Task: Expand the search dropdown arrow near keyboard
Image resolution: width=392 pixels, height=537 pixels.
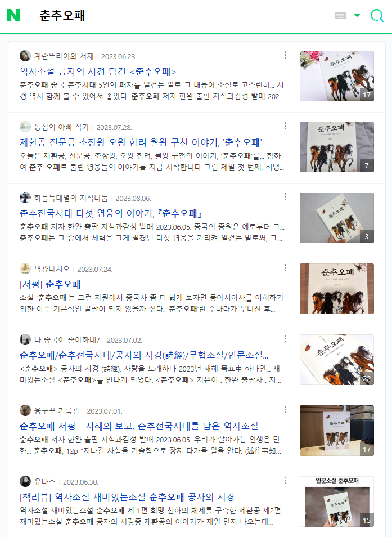Action: point(357,15)
